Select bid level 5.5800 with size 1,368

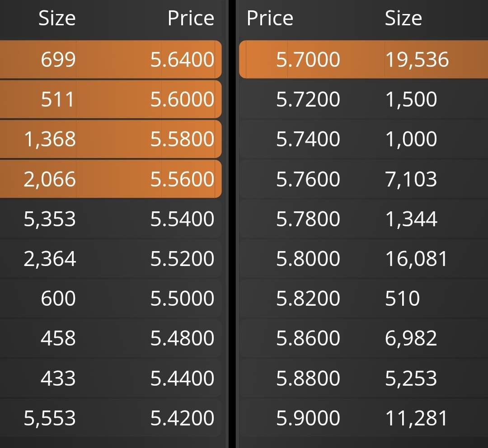click(x=111, y=139)
